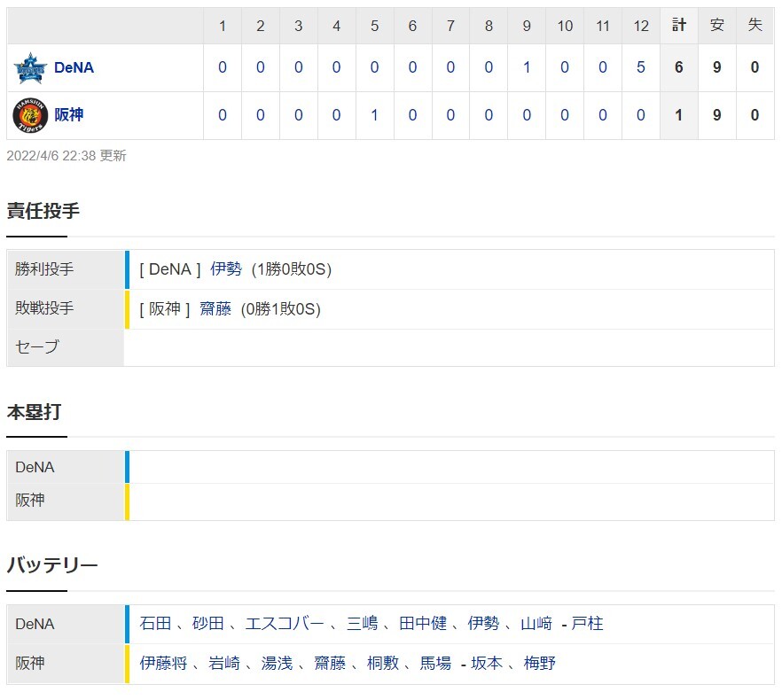Screen dimensions: 782x700
Task: Open 田中健 player link
Action: [x=423, y=623]
